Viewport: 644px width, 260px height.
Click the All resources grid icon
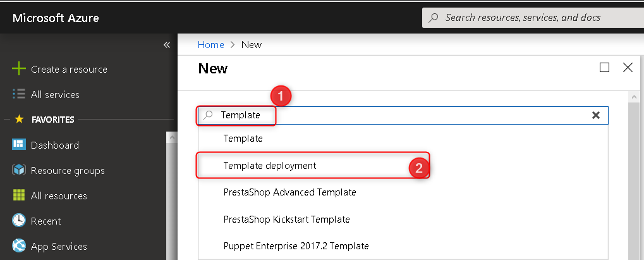19,195
